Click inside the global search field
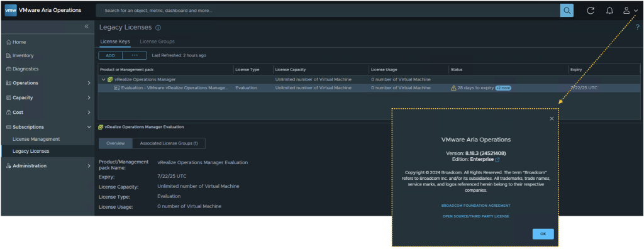The width and height of the screenshot is (644, 249). (x=328, y=11)
